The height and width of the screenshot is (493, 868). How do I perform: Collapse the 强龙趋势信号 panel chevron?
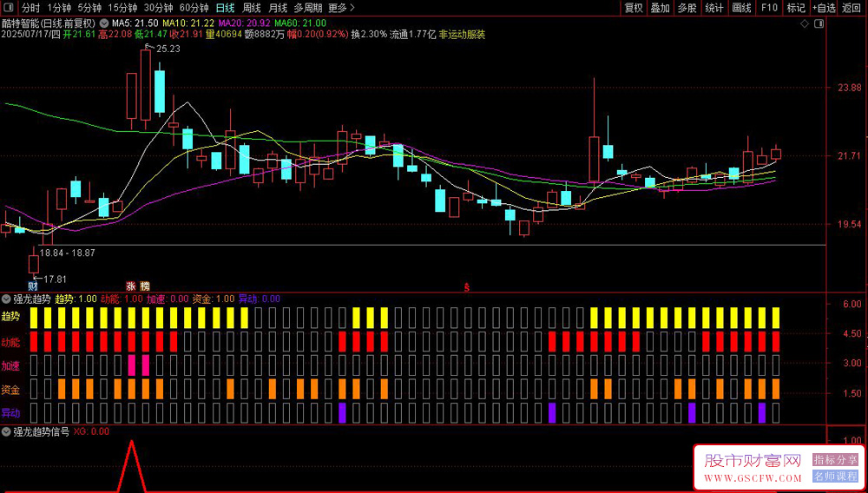(5, 432)
